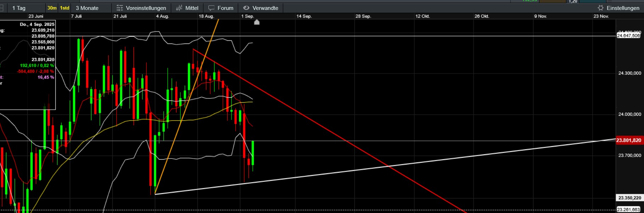Viewport: 644px width, 213px height.
Task: Click the 24.000,000 price axis value
Action: tap(629, 114)
